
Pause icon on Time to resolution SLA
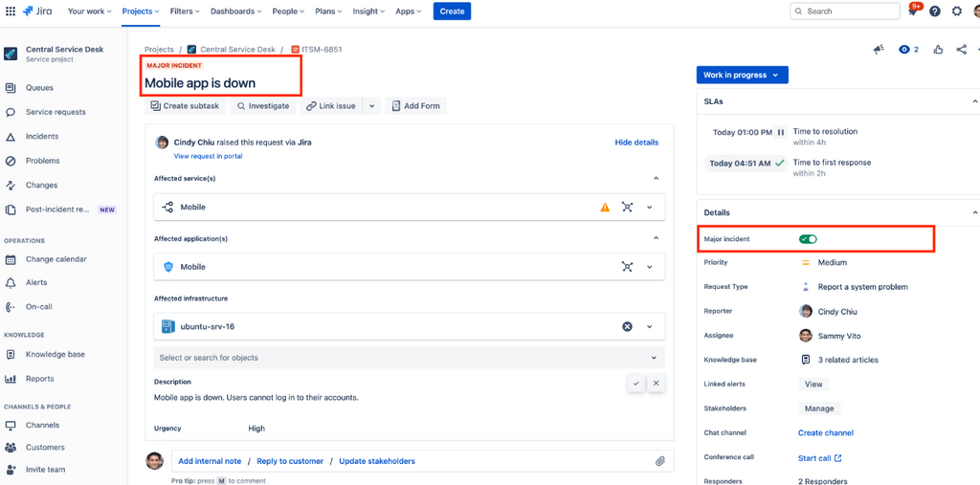(781, 133)
